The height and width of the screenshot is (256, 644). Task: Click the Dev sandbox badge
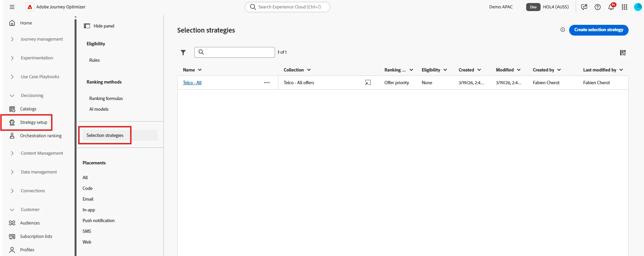533,7
